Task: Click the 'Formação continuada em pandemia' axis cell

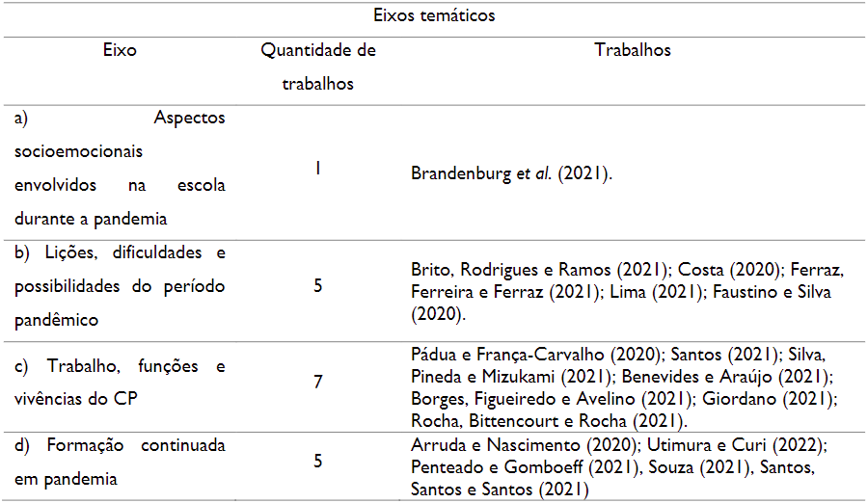Action: click(121, 462)
